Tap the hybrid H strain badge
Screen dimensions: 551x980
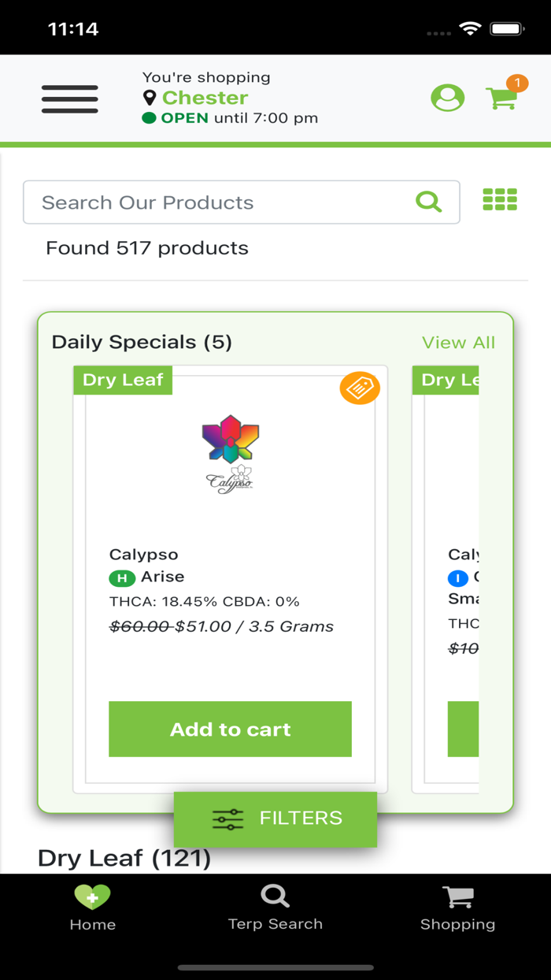coord(121,578)
